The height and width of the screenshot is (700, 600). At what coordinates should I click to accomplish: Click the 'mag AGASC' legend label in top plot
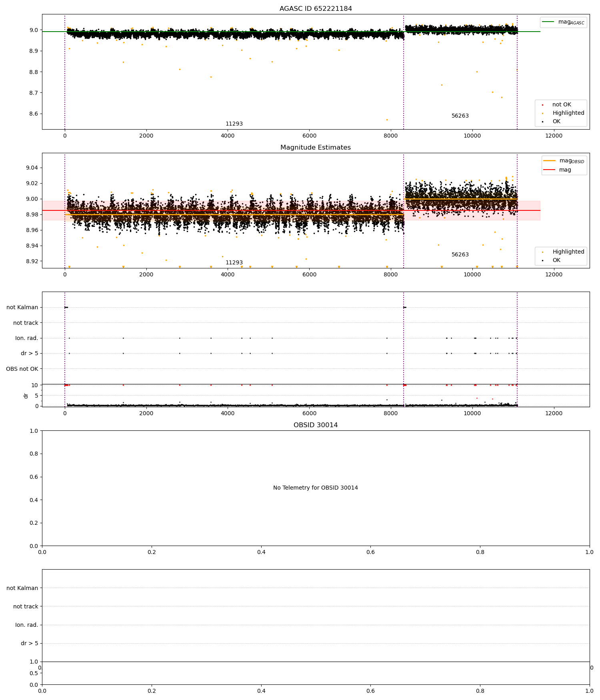pos(571,22)
